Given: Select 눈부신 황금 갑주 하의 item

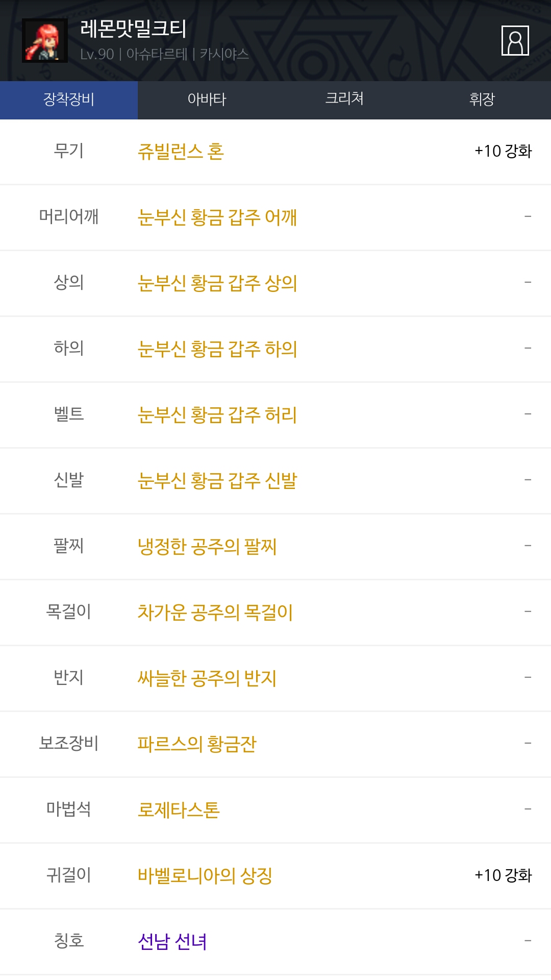Looking at the screenshot, I should 217,349.
